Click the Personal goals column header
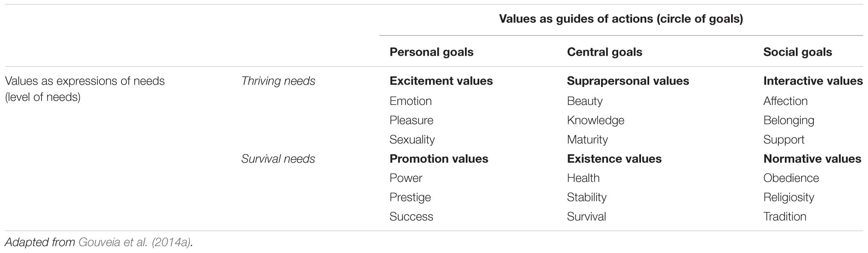Screen dimensions: 868x253 pos(432,52)
